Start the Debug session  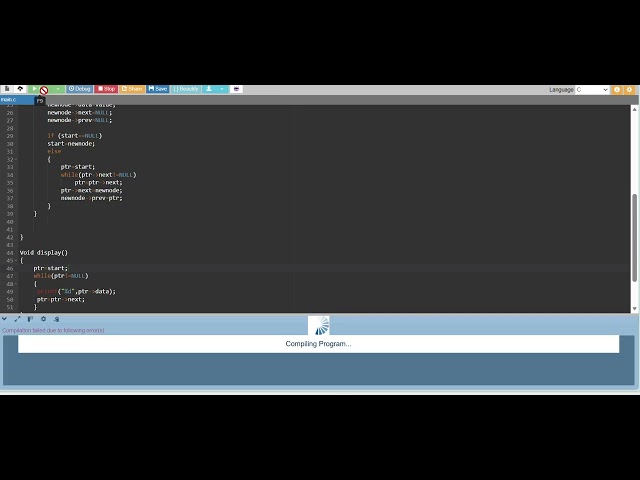(79, 89)
